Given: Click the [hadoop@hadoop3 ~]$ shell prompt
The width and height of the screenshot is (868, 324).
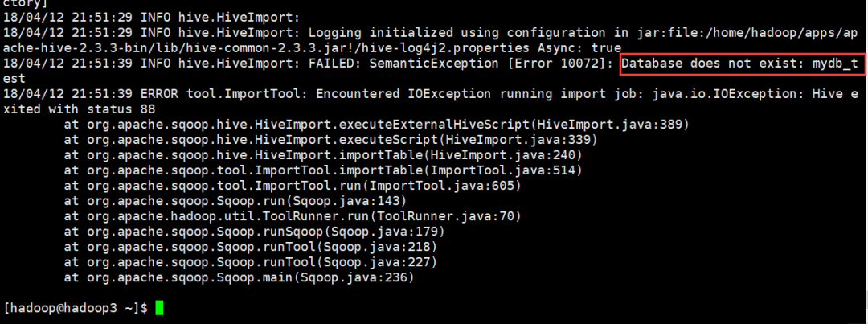Looking at the screenshot, I should [x=76, y=308].
